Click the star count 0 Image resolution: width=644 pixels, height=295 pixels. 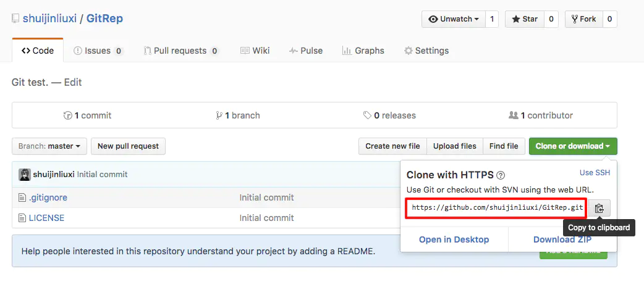coord(551,19)
